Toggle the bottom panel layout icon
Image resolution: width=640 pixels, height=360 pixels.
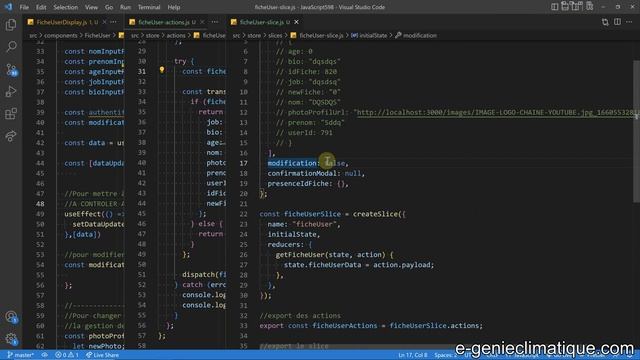click(x=565, y=7)
